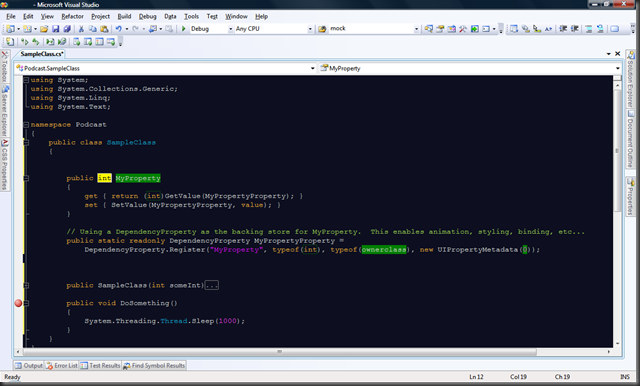Image resolution: width=640 pixels, height=386 pixels.
Task: Toggle the breakpoint on the DoSomething line
Action: click(18, 303)
